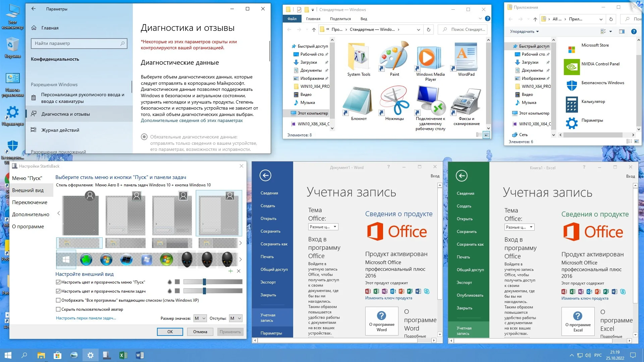Click the About Excel question icon
Viewport: 644px width, 362px height.
(x=578, y=316)
